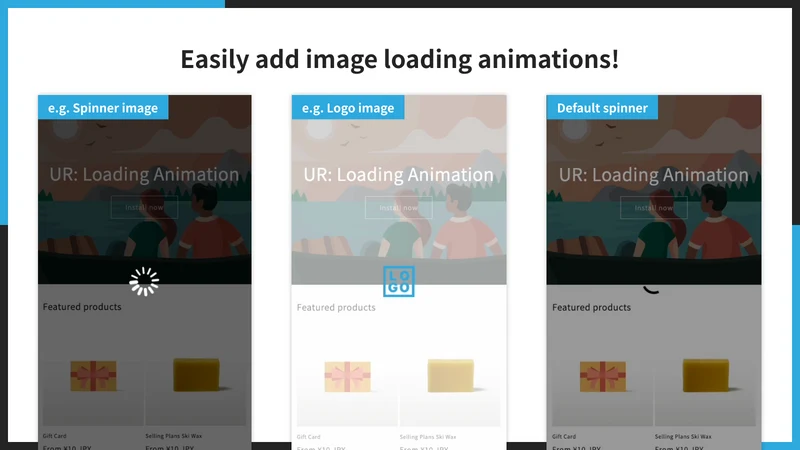Click 'Install now' in Logo image preview
The image size is (800, 450).
click(x=398, y=208)
